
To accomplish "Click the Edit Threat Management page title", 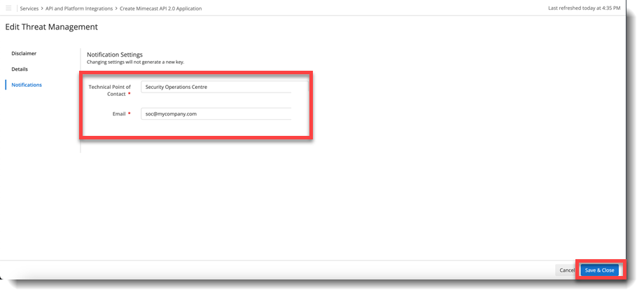I will pyautogui.click(x=51, y=27).
